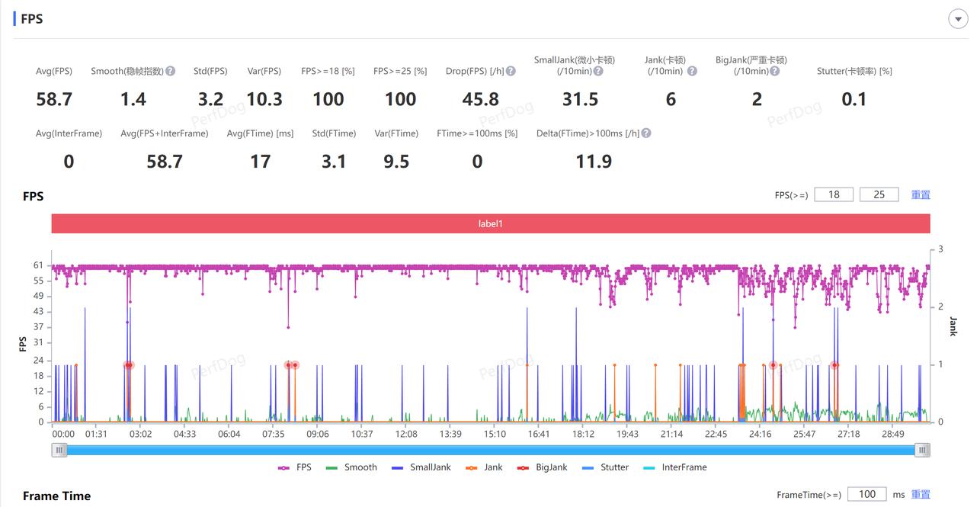Image resolution: width=980 pixels, height=507 pixels.
Task: Click the FPS threshold field showing 18
Action: tap(834, 195)
